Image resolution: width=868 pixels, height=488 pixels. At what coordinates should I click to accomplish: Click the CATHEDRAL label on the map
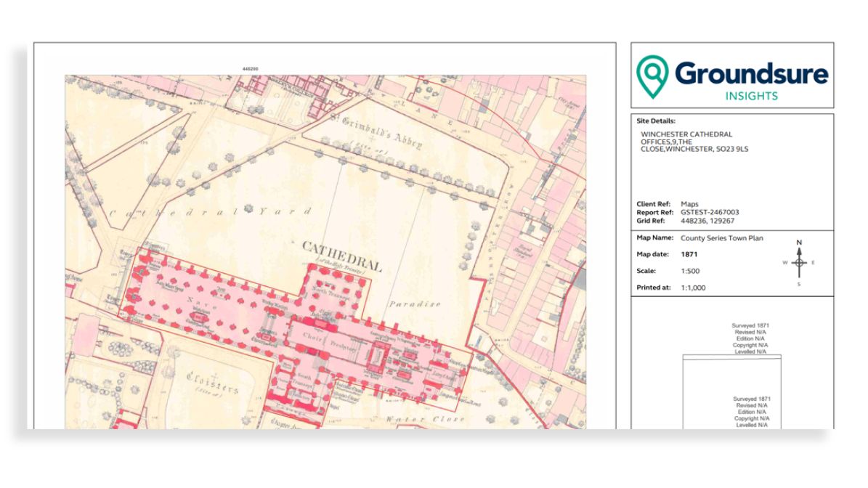click(341, 252)
